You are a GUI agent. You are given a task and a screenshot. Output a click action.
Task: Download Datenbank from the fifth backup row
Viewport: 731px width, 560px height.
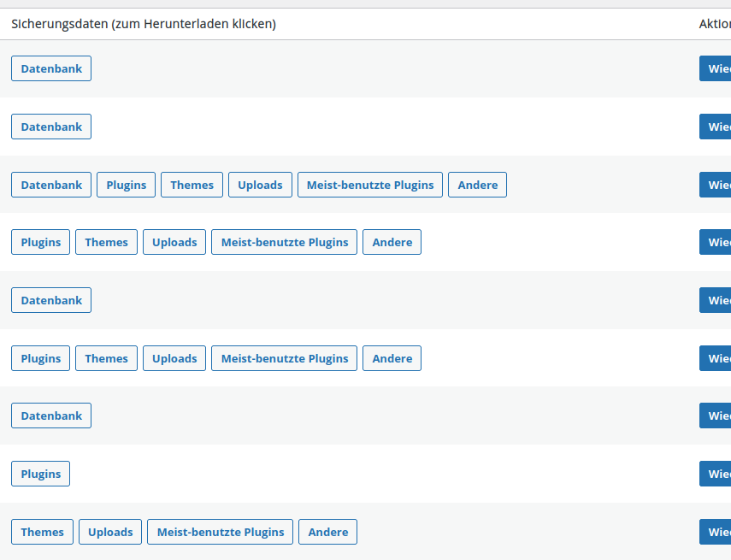[51, 300]
